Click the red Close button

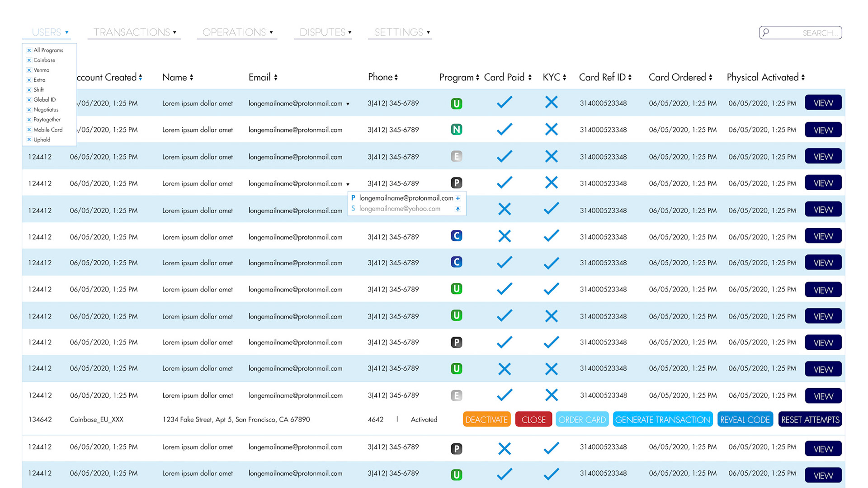[x=533, y=419]
